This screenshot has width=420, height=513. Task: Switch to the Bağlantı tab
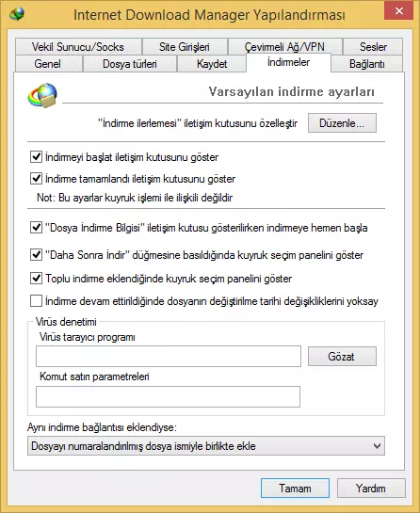tap(367, 64)
